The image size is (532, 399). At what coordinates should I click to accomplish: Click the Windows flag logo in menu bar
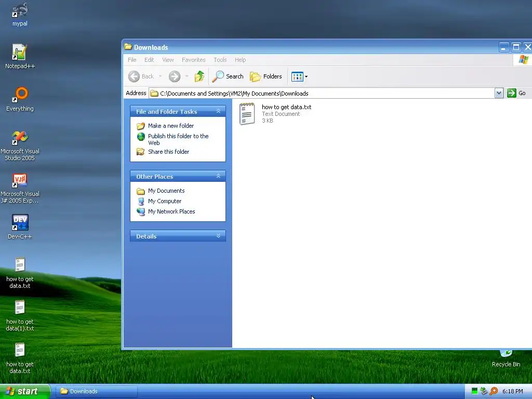pyautogui.click(x=523, y=60)
